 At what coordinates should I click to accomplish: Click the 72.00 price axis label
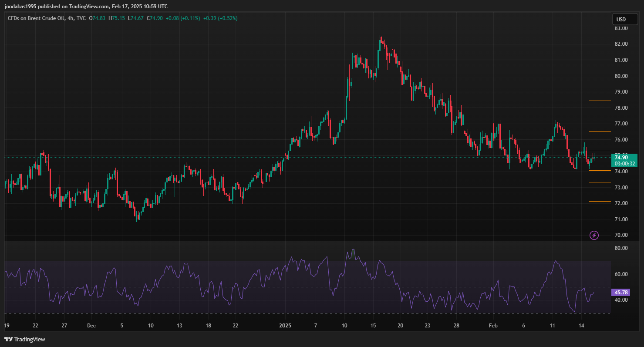(621, 203)
